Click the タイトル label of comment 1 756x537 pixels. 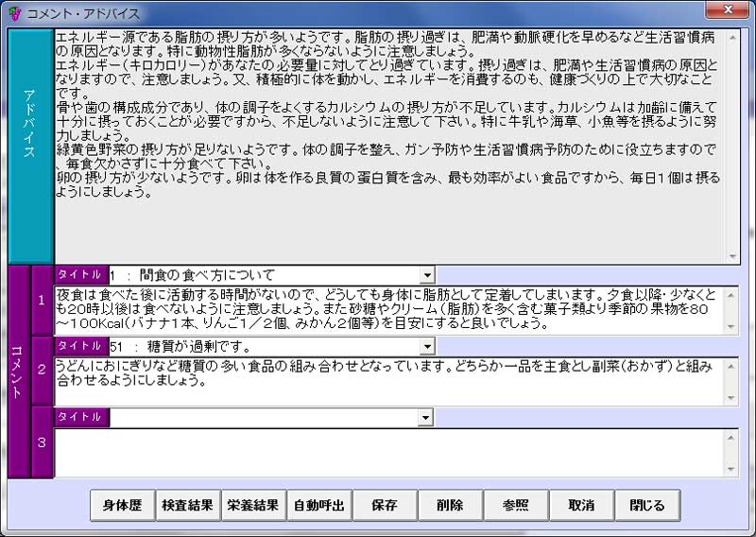pos(81,275)
